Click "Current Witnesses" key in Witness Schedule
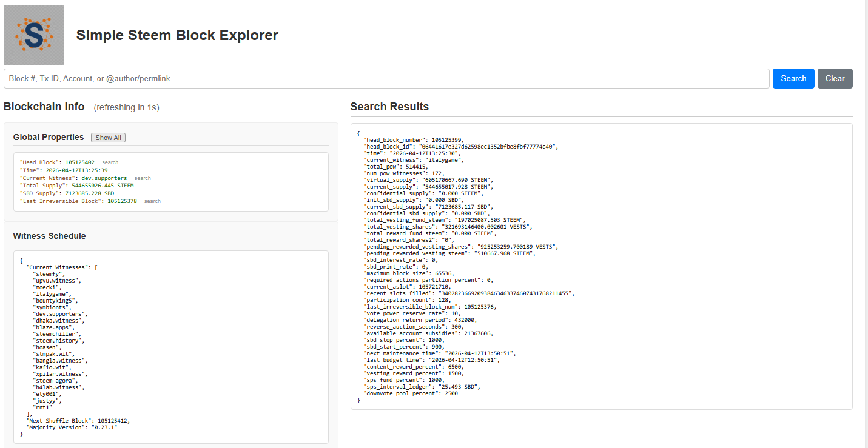 (58, 267)
